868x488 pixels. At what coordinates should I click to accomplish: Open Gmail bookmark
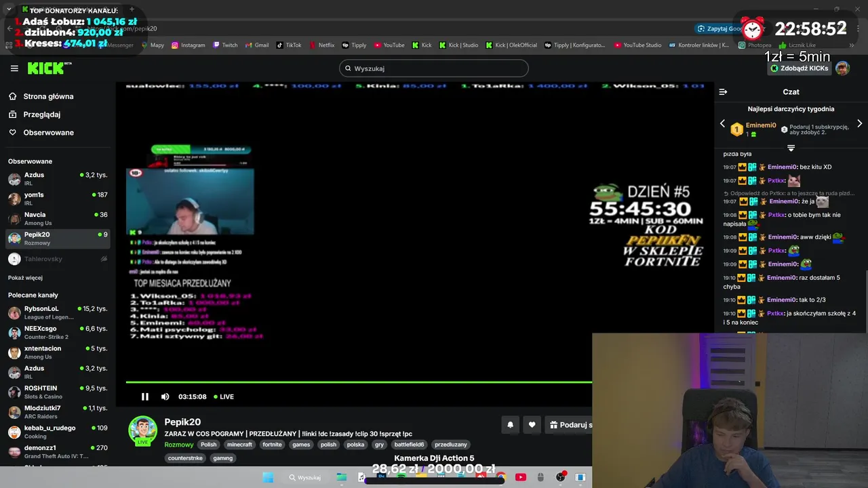257,45
